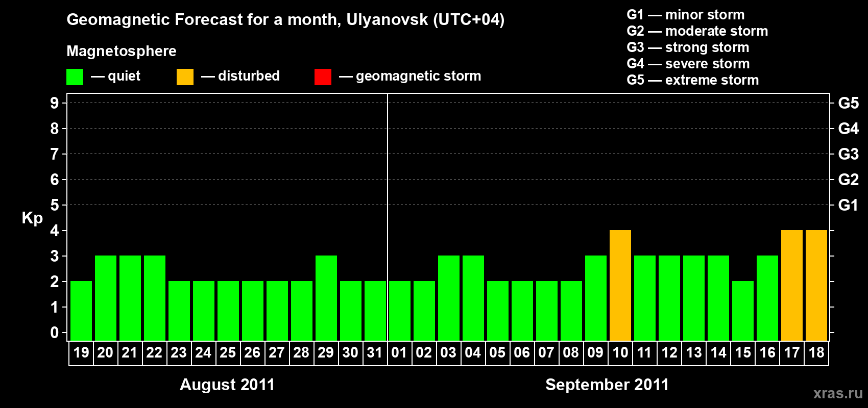Click the 'disturbed' legend text
Viewport: 868px width, 408px height.
(249, 76)
